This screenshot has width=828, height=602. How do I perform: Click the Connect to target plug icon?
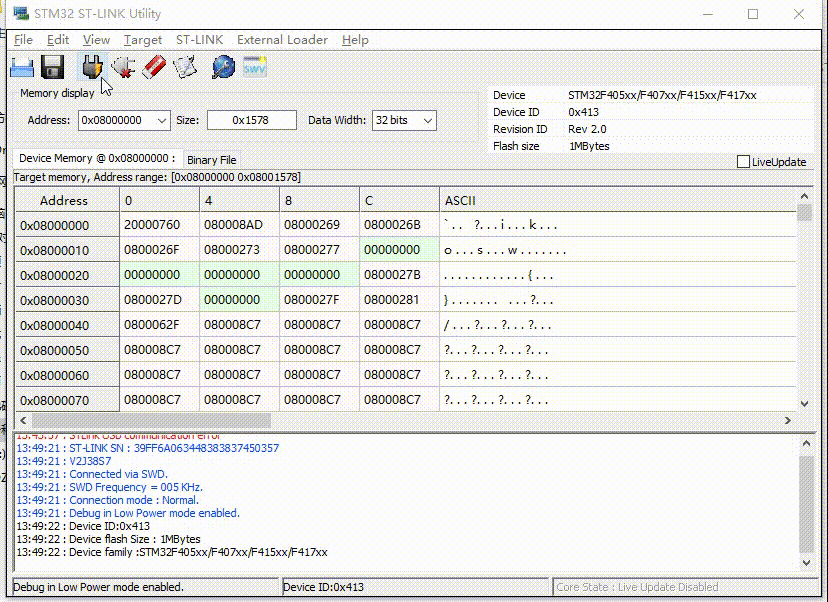92,67
